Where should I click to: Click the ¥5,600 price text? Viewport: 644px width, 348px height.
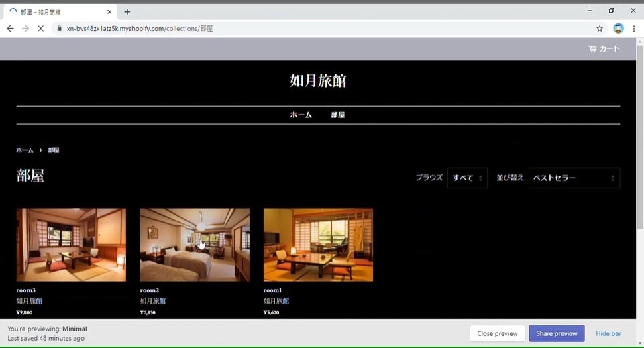click(272, 312)
